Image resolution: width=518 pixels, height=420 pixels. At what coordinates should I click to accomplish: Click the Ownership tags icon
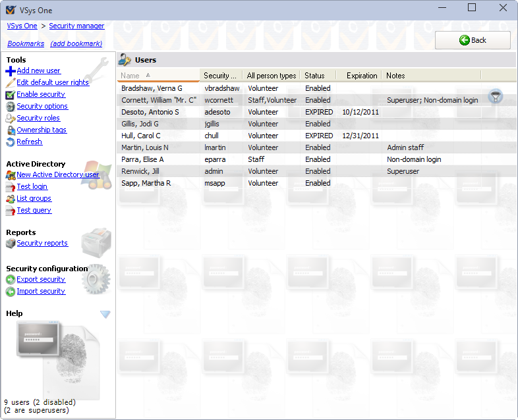click(x=11, y=130)
